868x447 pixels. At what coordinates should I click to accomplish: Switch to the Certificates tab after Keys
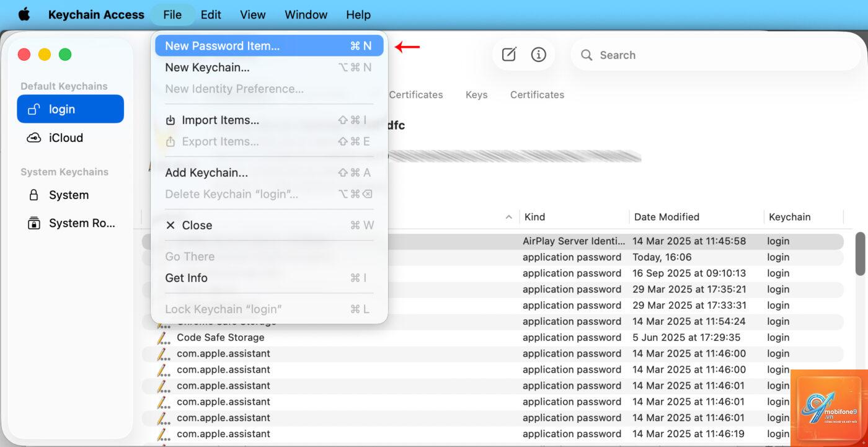pyautogui.click(x=537, y=95)
